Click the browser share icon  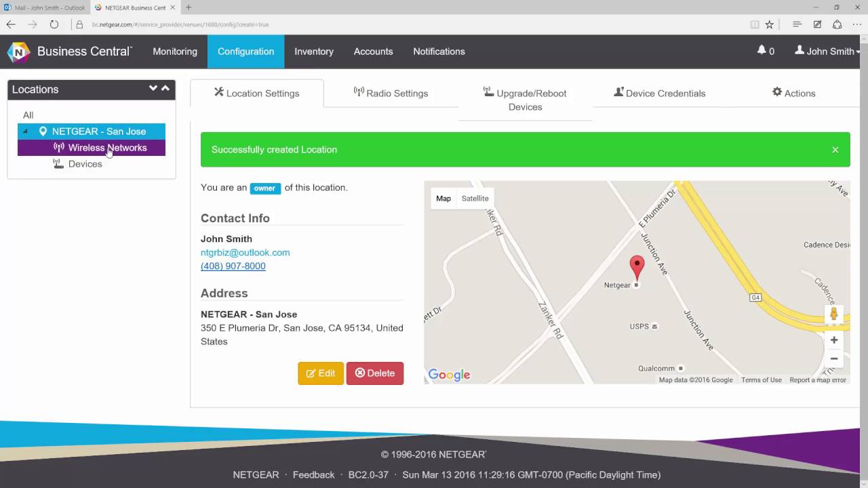pyautogui.click(x=837, y=24)
